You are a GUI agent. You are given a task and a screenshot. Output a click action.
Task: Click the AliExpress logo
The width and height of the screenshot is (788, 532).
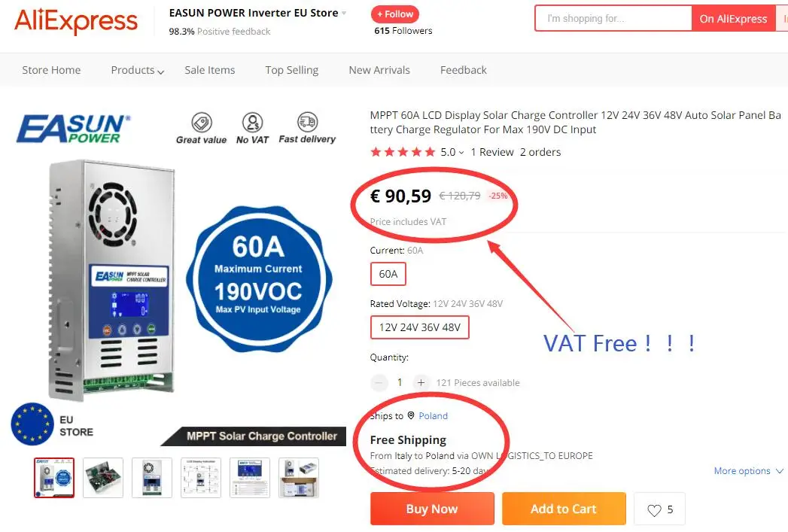76,21
